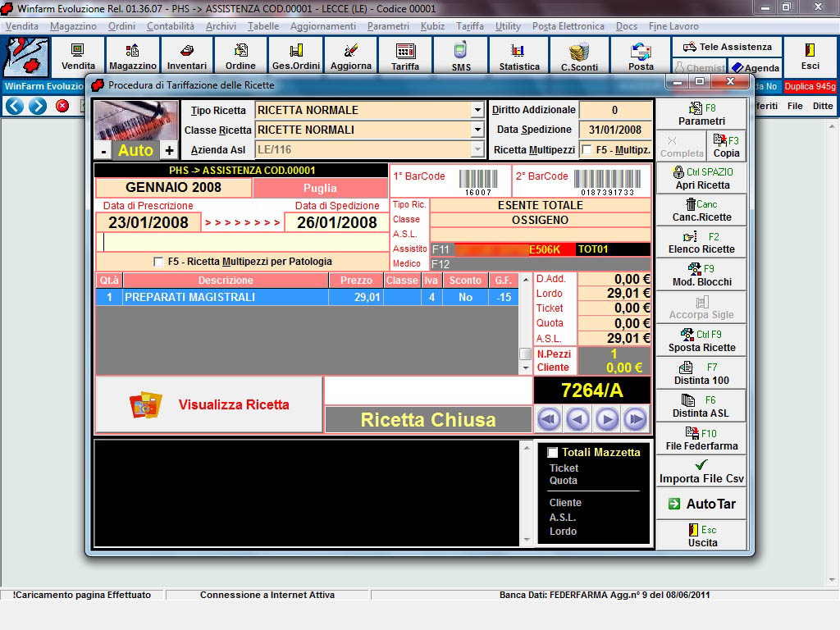Click the Esci toolbar icon
Image resolution: width=840 pixels, height=630 pixels.
pyautogui.click(x=810, y=57)
